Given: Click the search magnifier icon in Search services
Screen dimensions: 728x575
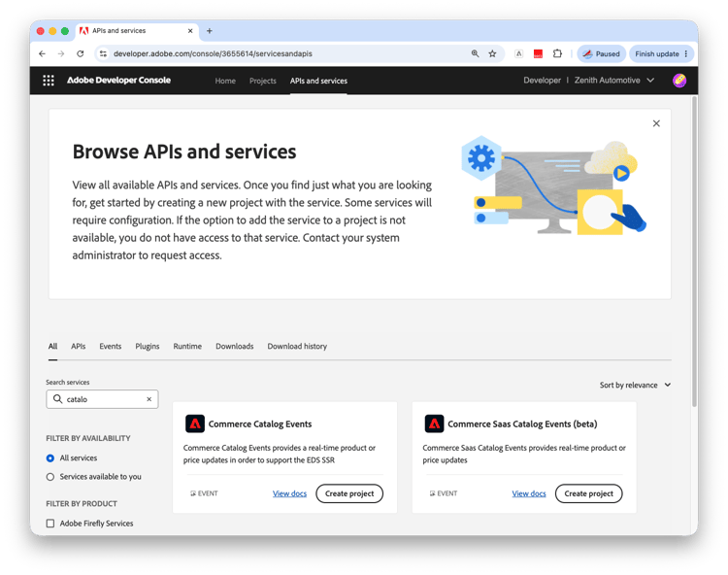Looking at the screenshot, I should tap(57, 399).
